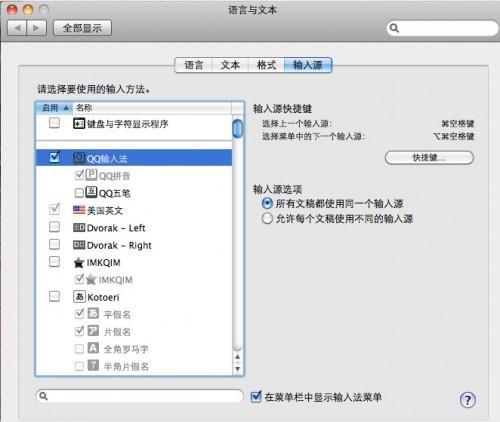Click the QQ五笔 icon

[91, 192]
